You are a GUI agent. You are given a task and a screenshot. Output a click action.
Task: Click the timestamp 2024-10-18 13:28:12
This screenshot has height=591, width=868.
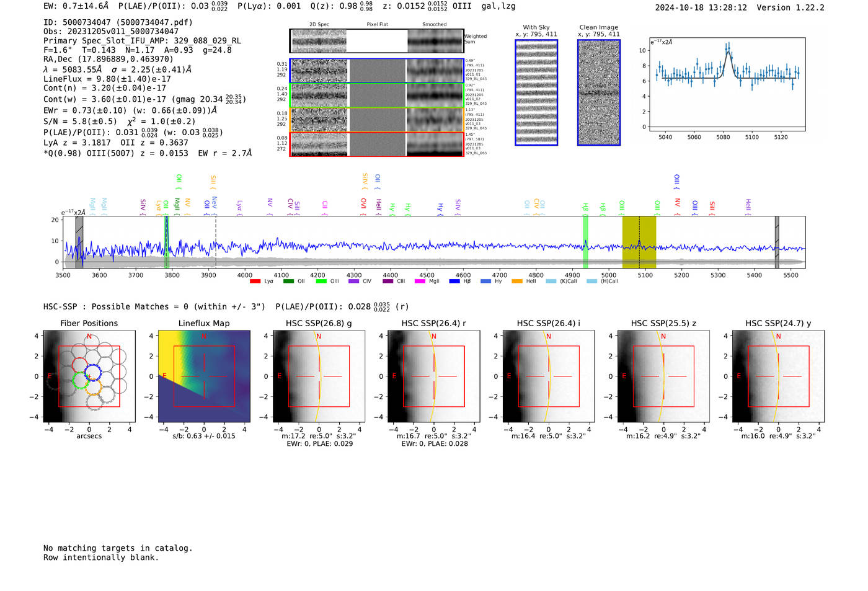point(701,7)
